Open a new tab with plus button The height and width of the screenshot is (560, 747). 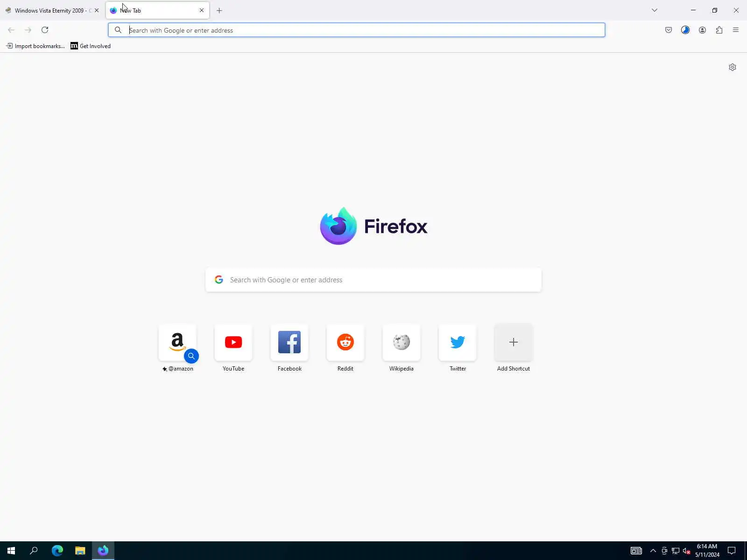click(219, 10)
